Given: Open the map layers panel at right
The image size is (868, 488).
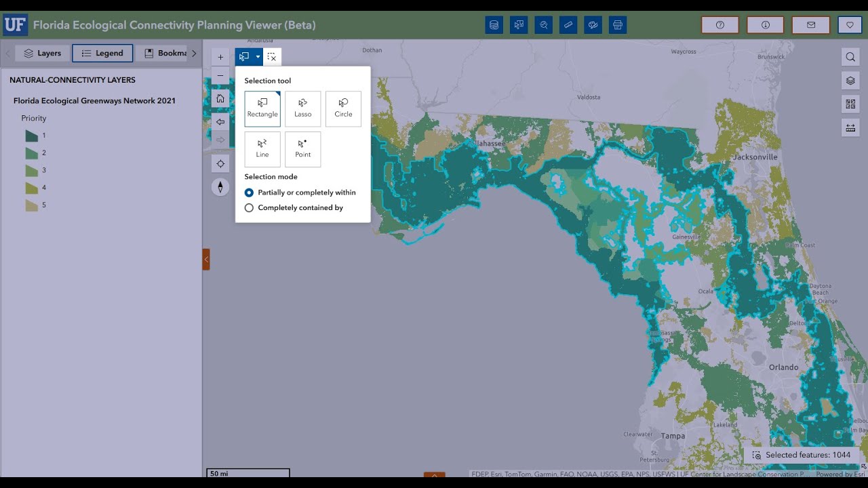Looking at the screenshot, I should tap(850, 81).
